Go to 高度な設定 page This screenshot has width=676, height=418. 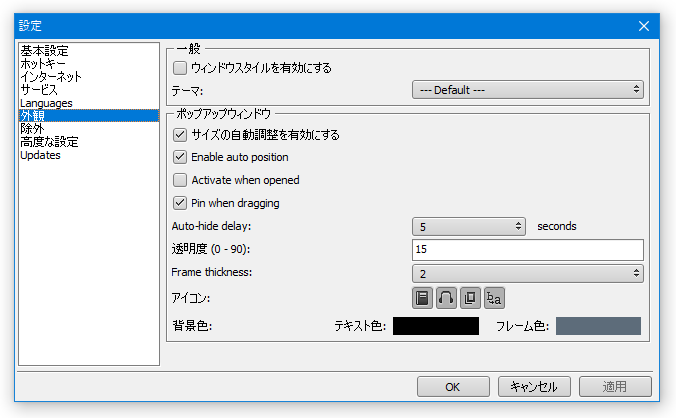tap(89, 142)
